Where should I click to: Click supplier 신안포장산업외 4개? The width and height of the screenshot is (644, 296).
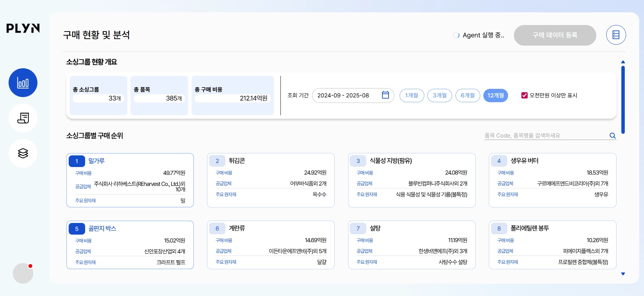pos(165,251)
